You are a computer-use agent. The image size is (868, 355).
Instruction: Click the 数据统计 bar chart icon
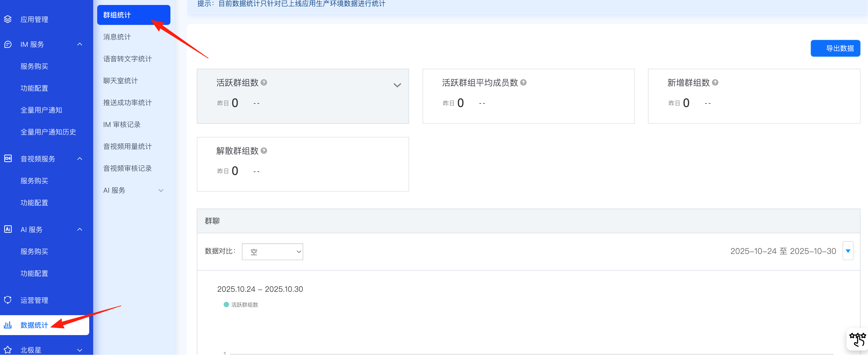pyautogui.click(x=8, y=325)
